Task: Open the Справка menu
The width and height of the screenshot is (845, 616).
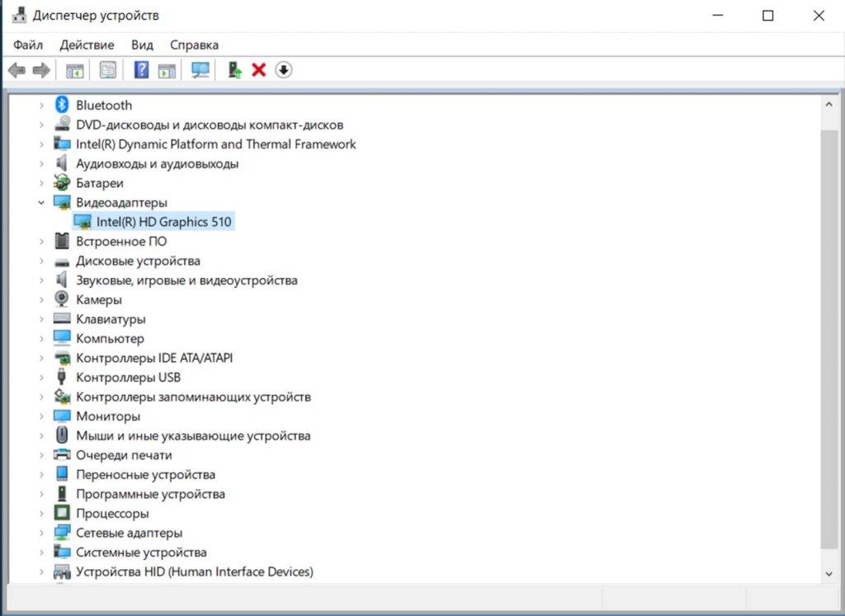Action: coord(194,45)
